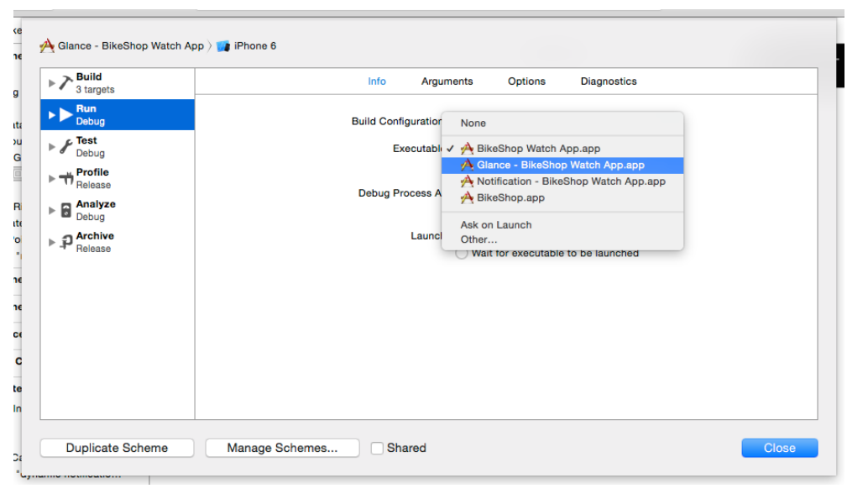868x499 pixels.
Task: Expand the Run disclosure triangle
Action: tap(51, 115)
